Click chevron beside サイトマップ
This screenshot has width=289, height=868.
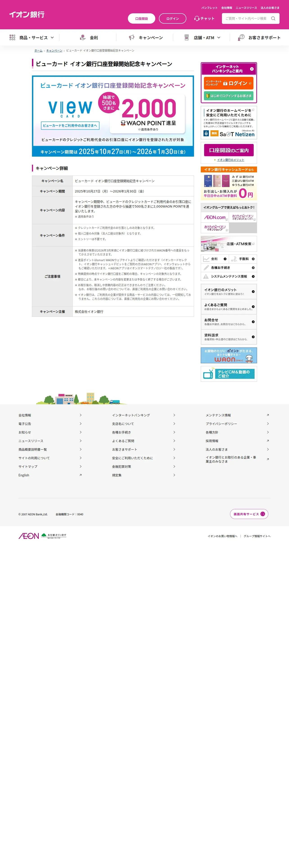click(80, 466)
